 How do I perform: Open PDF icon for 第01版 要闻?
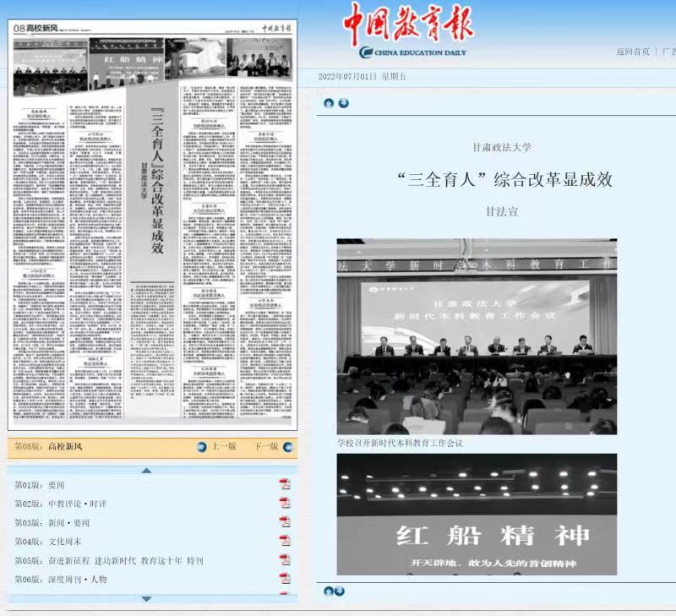coord(285,484)
